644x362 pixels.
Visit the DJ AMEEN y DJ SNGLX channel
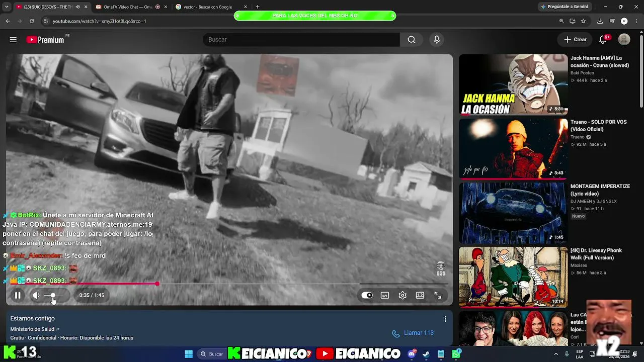click(x=594, y=202)
